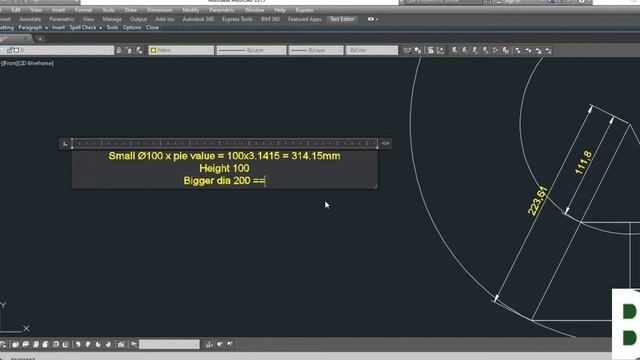Open the Edit menu

click(16, 10)
